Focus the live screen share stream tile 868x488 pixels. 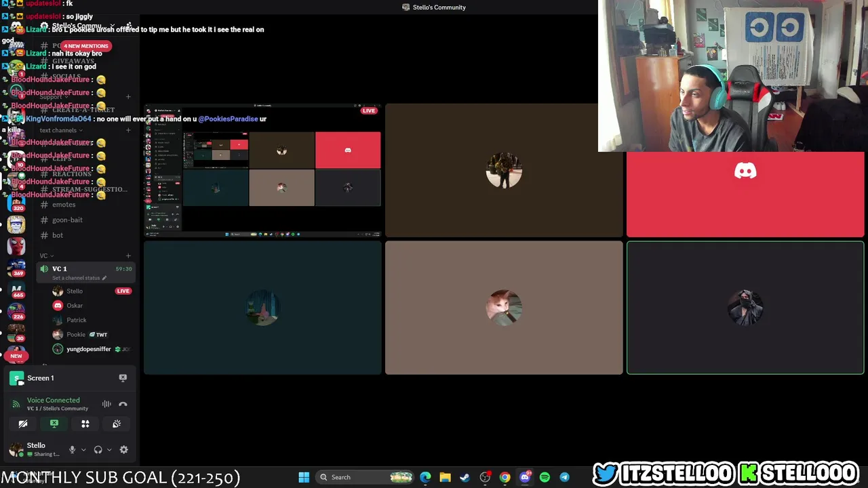tap(262, 171)
